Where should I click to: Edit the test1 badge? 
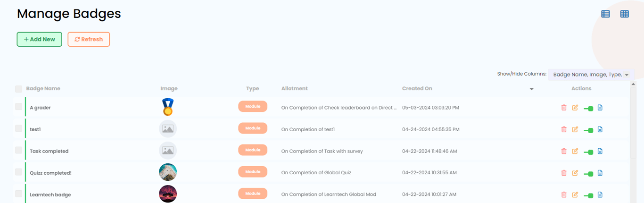click(575, 129)
